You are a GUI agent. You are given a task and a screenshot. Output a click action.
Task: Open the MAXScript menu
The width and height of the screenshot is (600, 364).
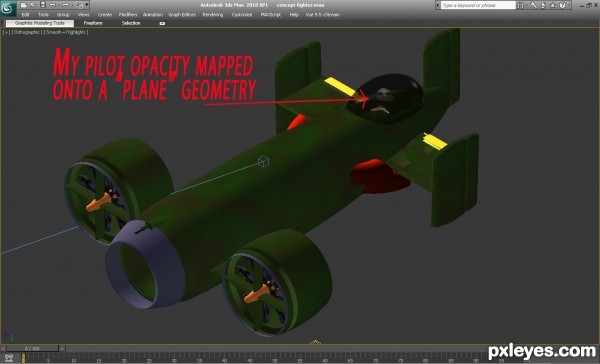point(271,15)
